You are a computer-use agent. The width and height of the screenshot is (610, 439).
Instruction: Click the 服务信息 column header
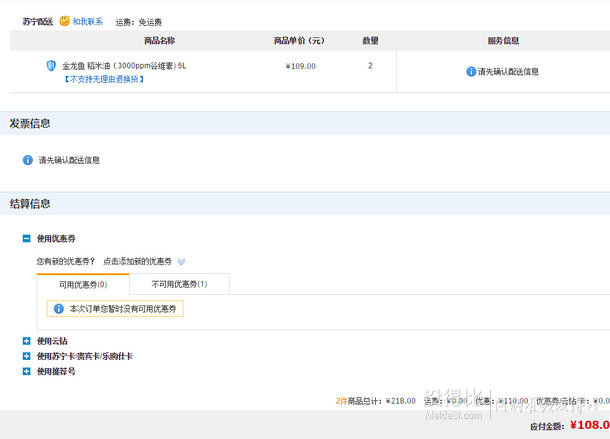point(503,40)
